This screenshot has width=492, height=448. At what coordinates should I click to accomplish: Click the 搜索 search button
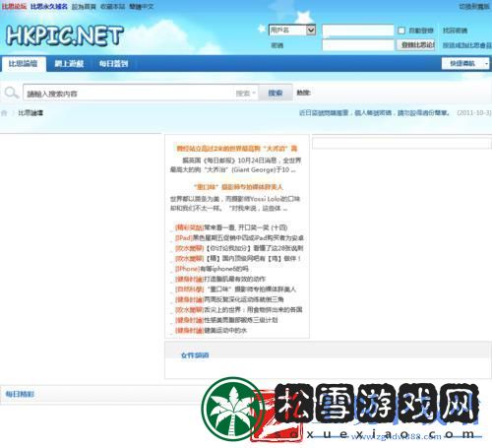(x=276, y=93)
